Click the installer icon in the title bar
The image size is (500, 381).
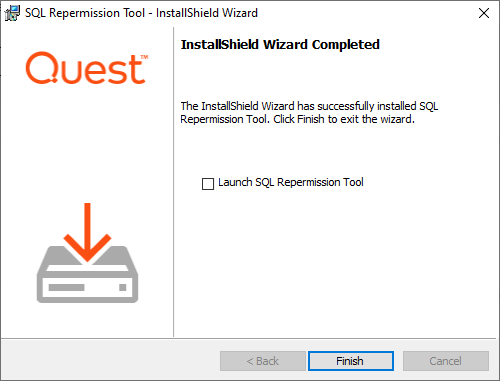pyautogui.click(x=12, y=13)
